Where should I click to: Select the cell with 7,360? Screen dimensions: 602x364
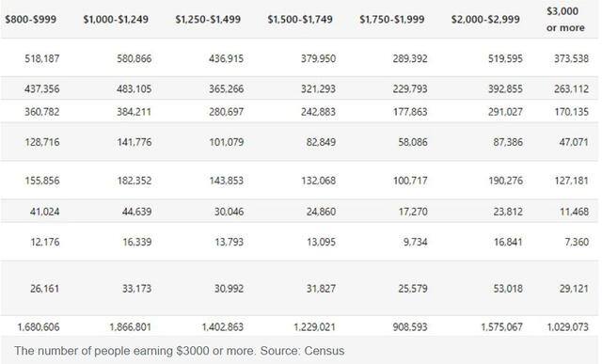point(577,242)
